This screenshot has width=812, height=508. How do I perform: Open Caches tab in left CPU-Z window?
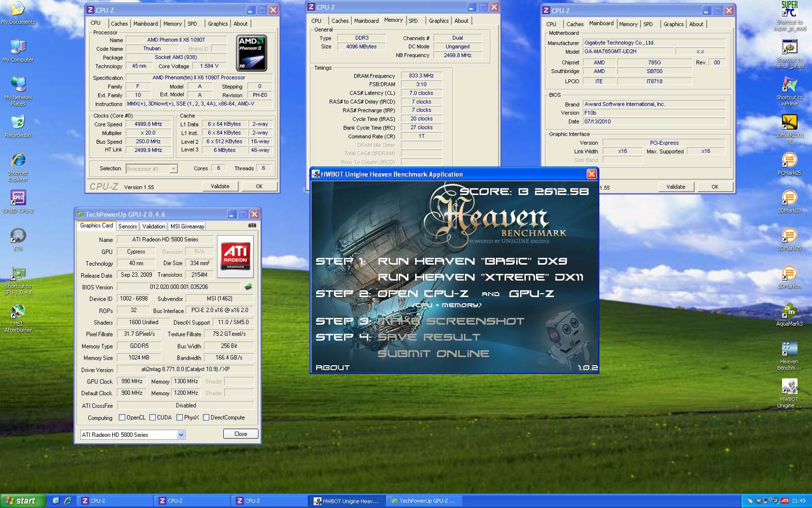119,24
